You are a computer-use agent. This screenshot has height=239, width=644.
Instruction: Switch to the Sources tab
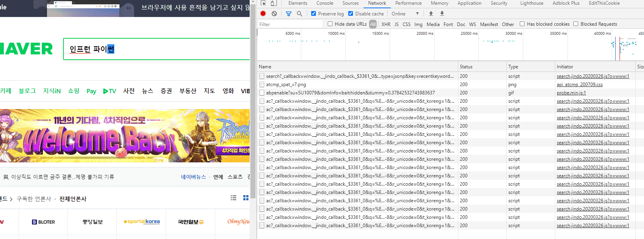351,3
